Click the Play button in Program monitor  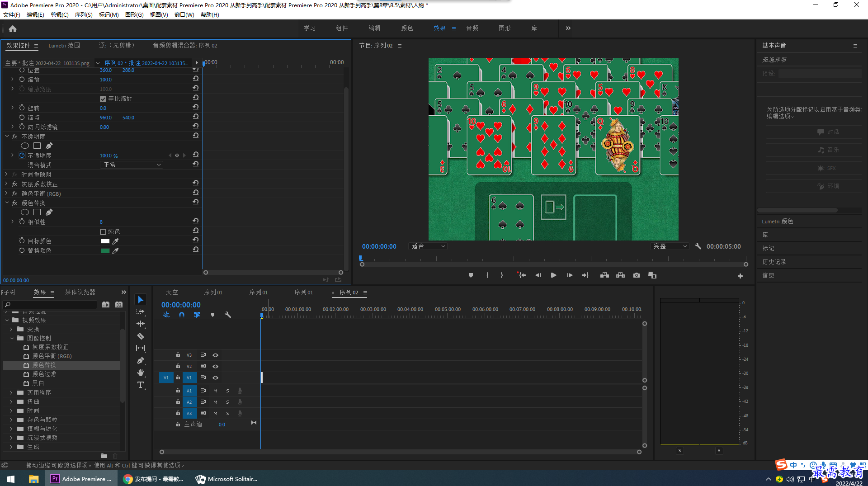click(553, 275)
